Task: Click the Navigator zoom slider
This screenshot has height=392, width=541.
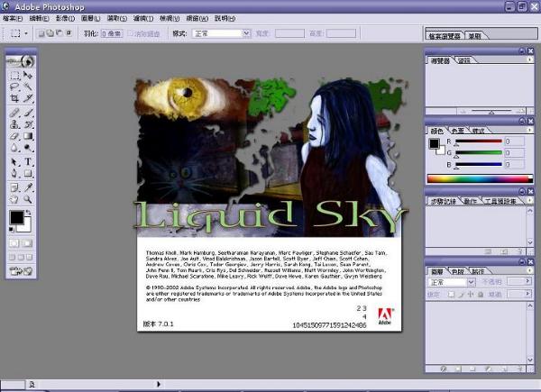Action: (491, 111)
